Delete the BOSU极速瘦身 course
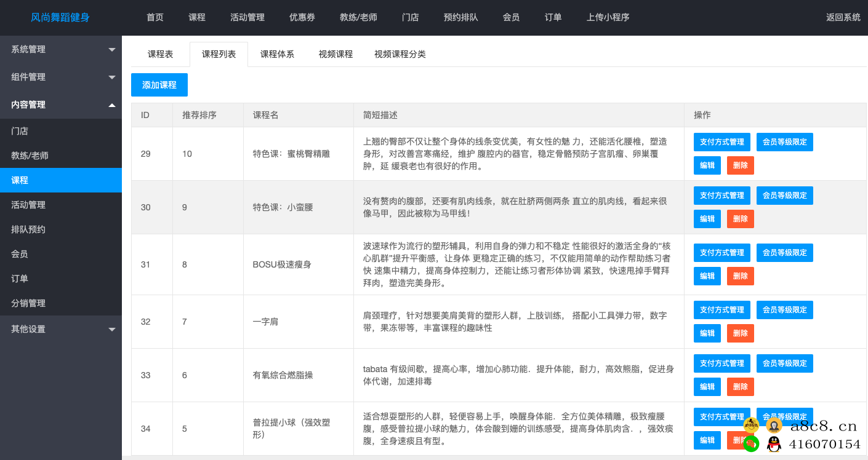 pyautogui.click(x=741, y=276)
